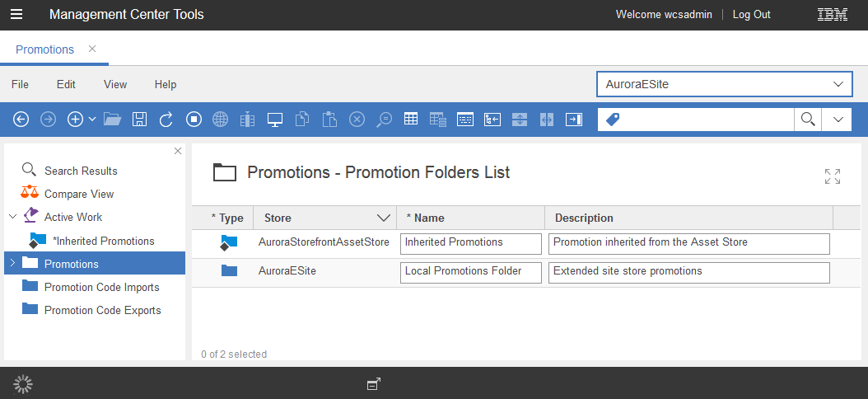Image resolution: width=868 pixels, height=399 pixels.
Task: Sort by the Description column header
Action: pyautogui.click(x=584, y=218)
